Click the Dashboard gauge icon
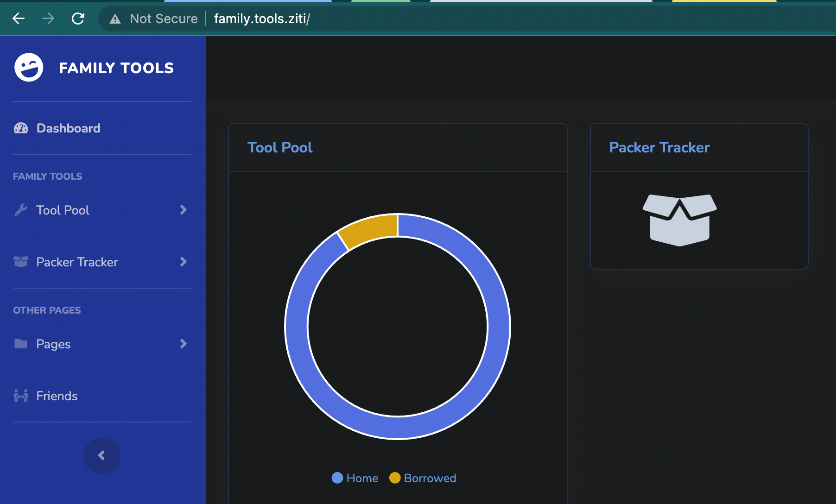This screenshot has width=836, height=504. point(21,128)
